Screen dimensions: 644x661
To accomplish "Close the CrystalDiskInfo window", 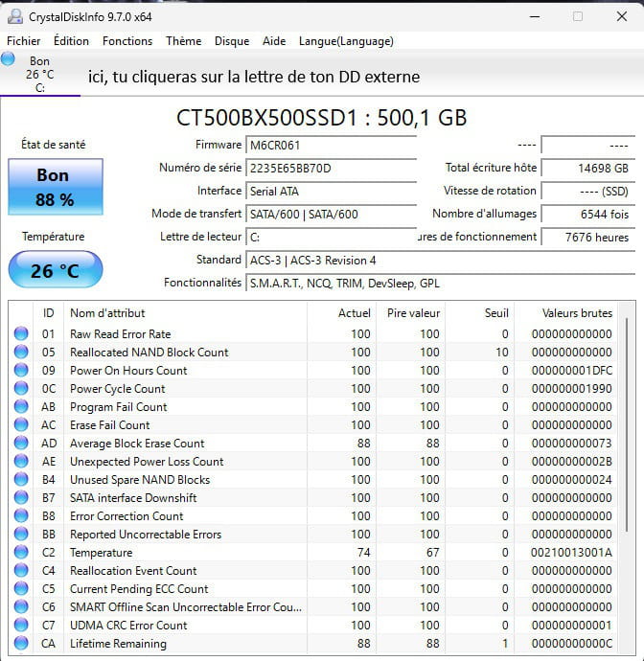I will (622, 17).
